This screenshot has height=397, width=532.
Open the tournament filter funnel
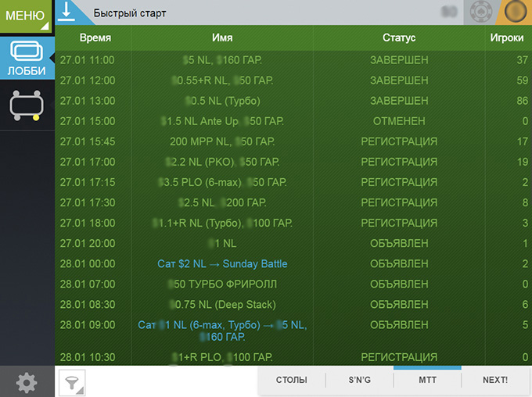click(x=71, y=382)
